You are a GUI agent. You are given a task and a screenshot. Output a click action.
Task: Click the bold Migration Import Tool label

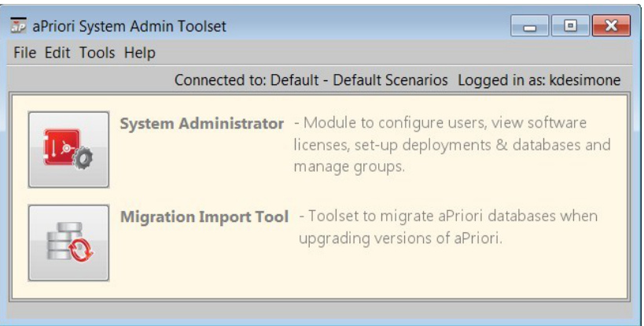click(204, 216)
